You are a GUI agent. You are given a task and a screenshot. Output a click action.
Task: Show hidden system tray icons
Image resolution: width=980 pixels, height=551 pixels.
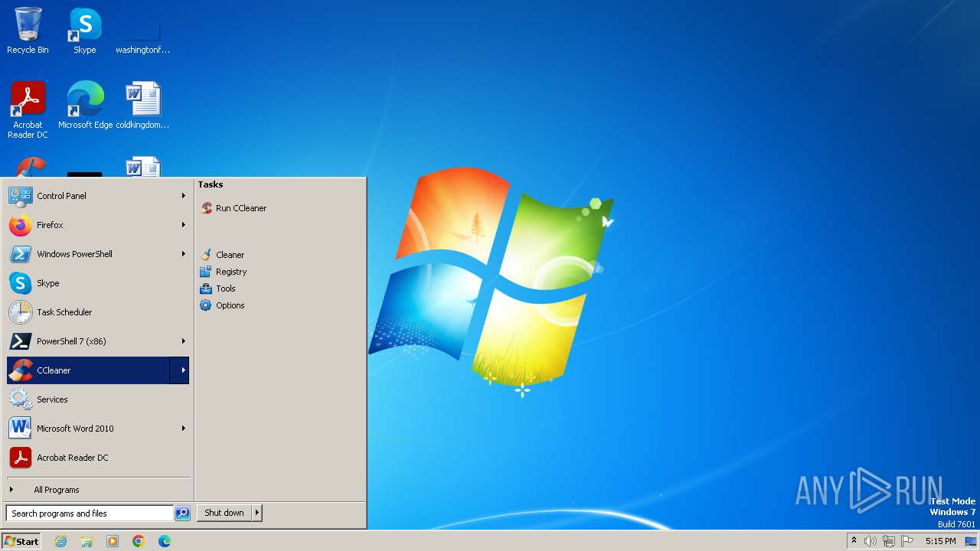click(x=854, y=541)
